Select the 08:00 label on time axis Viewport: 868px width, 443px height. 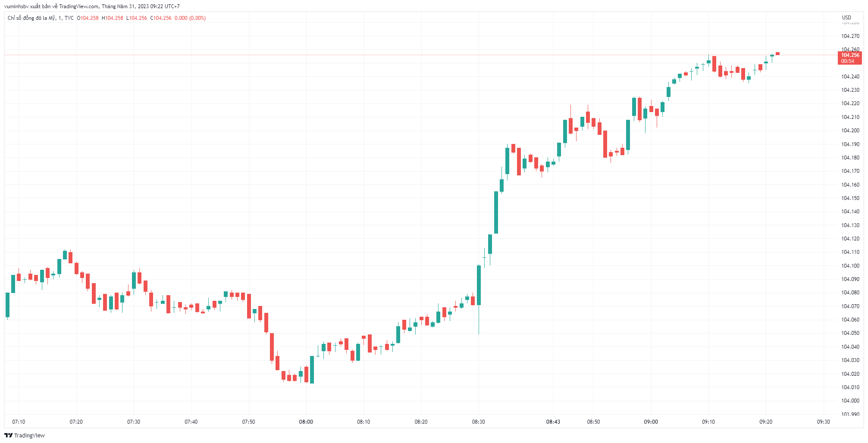[306, 421]
